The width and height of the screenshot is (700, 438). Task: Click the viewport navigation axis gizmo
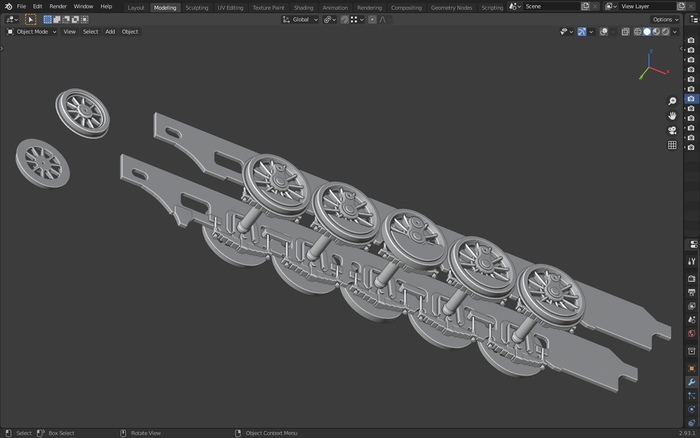[649, 66]
